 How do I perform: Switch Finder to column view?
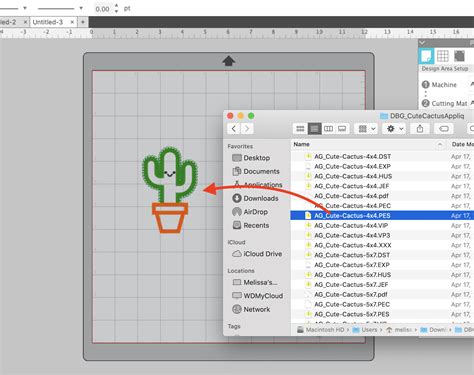coord(328,129)
